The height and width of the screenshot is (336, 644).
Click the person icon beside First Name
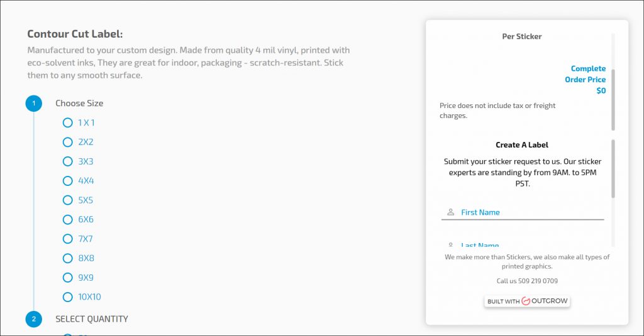(450, 212)
